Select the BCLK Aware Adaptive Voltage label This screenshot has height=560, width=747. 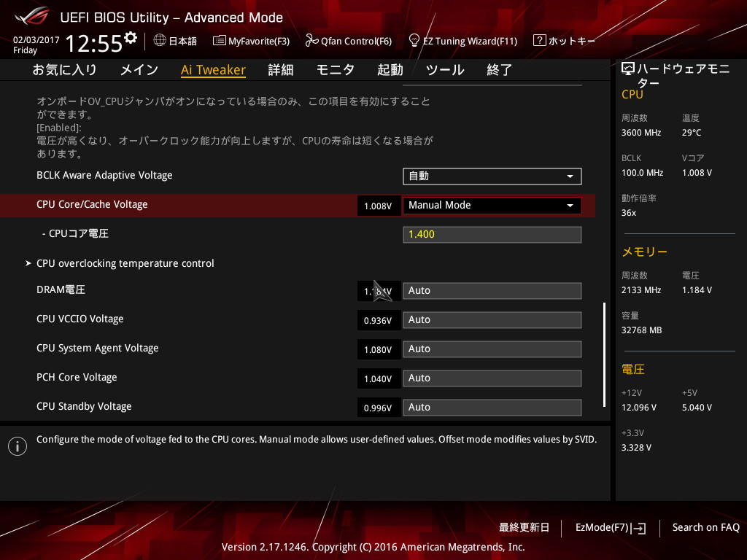pyautogui.click(x=104, y=175)
